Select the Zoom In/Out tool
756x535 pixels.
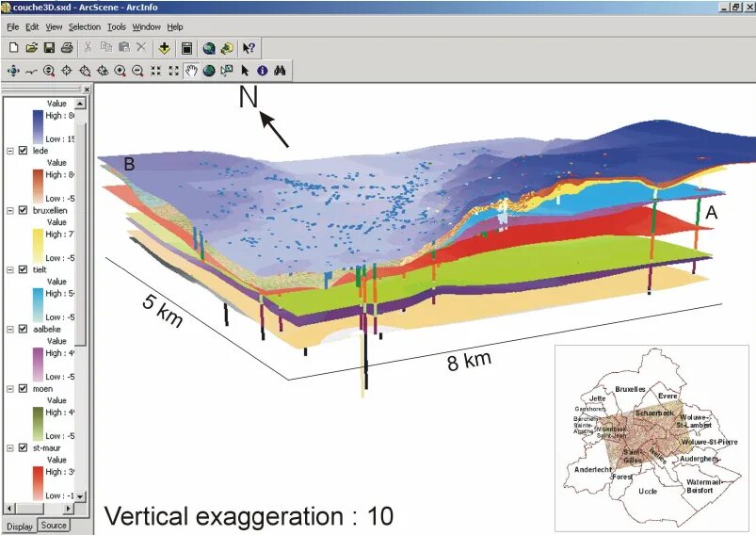(x=49, y=71)
